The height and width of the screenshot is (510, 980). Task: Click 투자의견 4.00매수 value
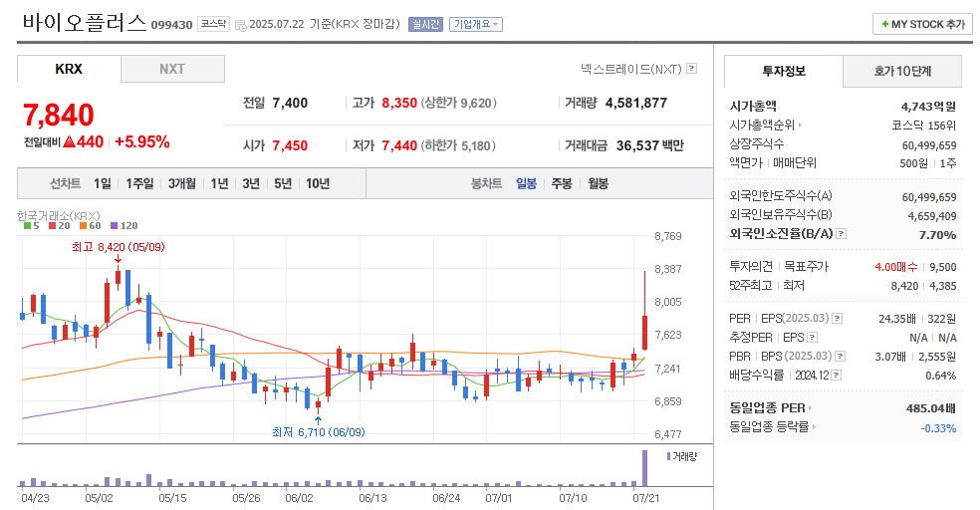[x=896, y=267]
